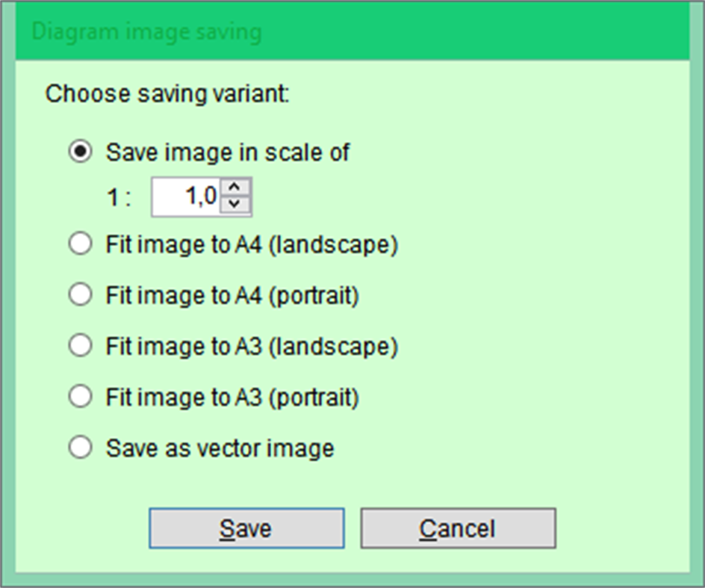Choose "Fit image to A4 (portrait)"
This screenshot has height=588, width=705.
(80, 294)
